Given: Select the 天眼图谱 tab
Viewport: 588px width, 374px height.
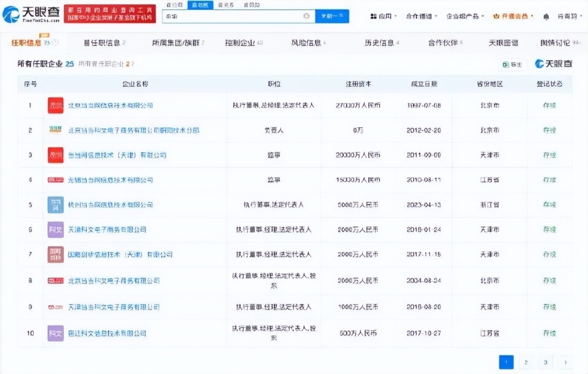Looking at the screenshot, I should coord(503,43).
